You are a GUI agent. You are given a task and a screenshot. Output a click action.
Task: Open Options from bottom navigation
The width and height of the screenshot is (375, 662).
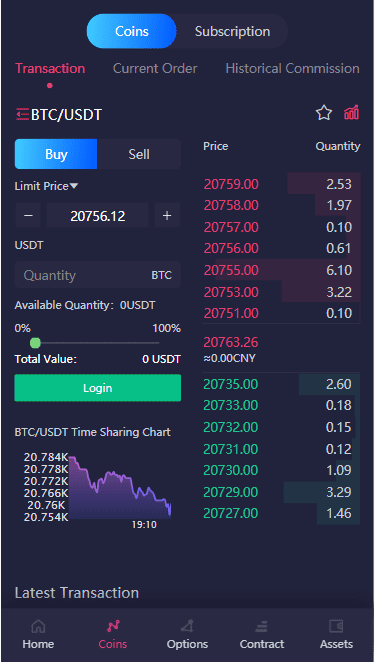click(x=187, y=635)
